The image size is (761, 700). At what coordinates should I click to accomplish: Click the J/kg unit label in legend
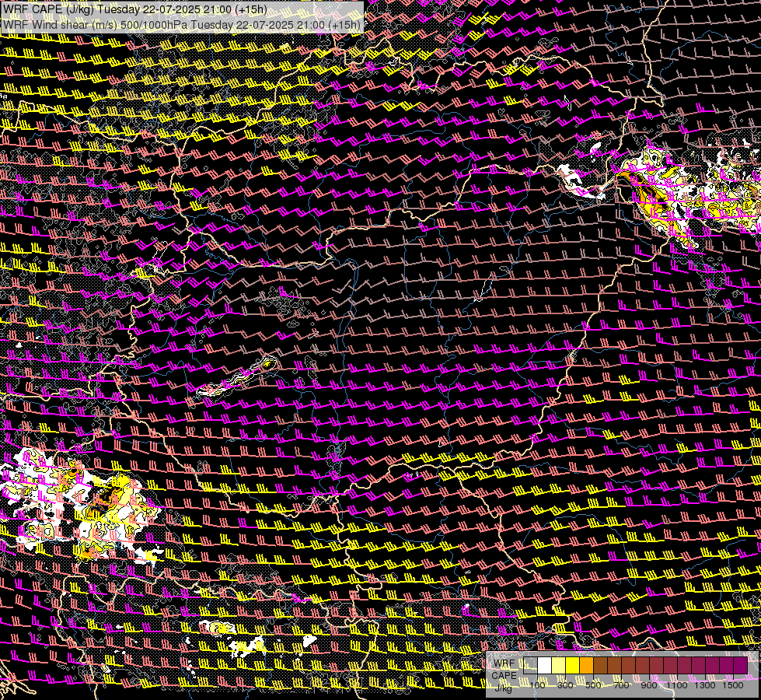[x=503, y=688]
